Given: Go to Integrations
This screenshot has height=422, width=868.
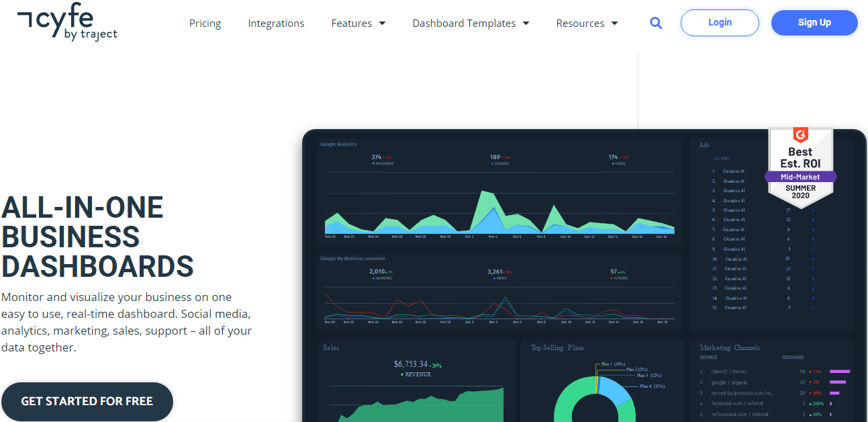Looking at the screenshot, I should click(276, 23).
